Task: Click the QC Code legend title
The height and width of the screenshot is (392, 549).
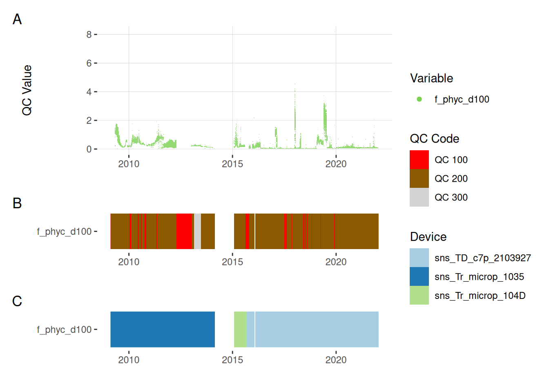Action: click(434, 139)
